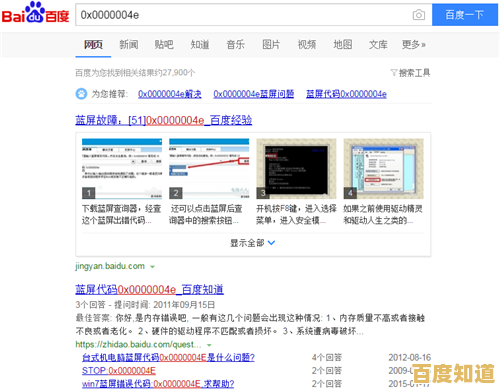Image resolution: width=500 pixels, height=392 pixels.
Task: Open step 2 thumbnail image
Action: pyautogui.click(x=209, y=169)
